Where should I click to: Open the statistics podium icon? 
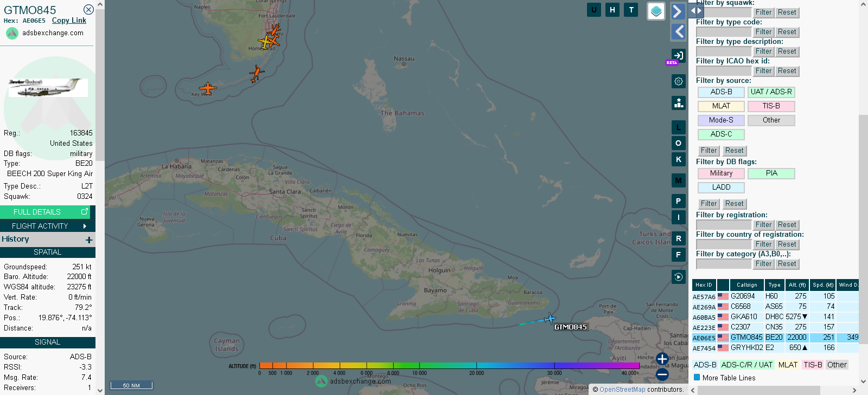[679, 103]
